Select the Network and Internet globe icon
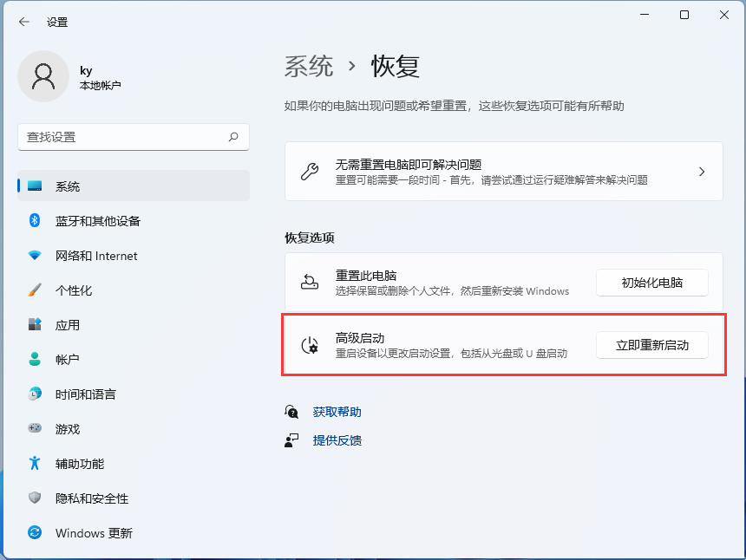 [x=35, y=256]
